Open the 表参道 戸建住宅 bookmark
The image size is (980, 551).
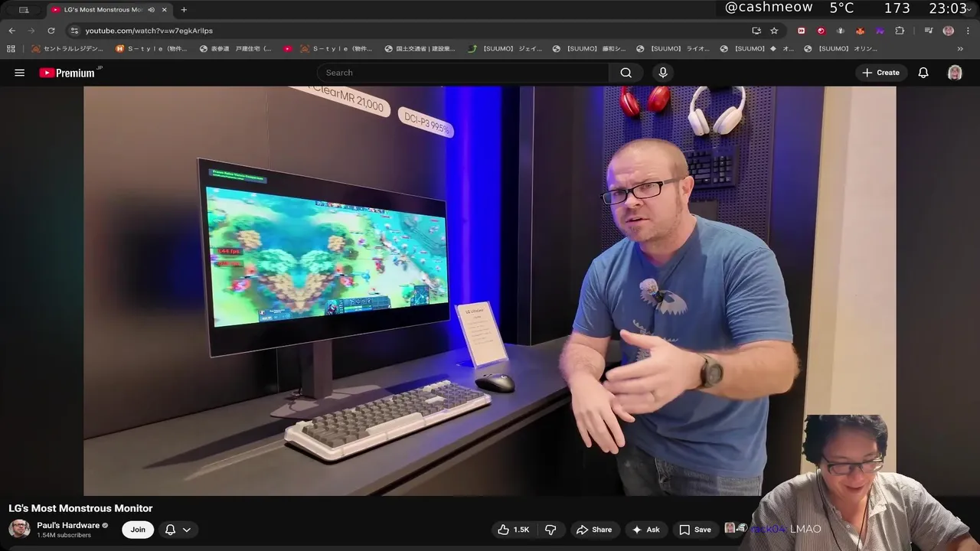(x=236, y=49)
